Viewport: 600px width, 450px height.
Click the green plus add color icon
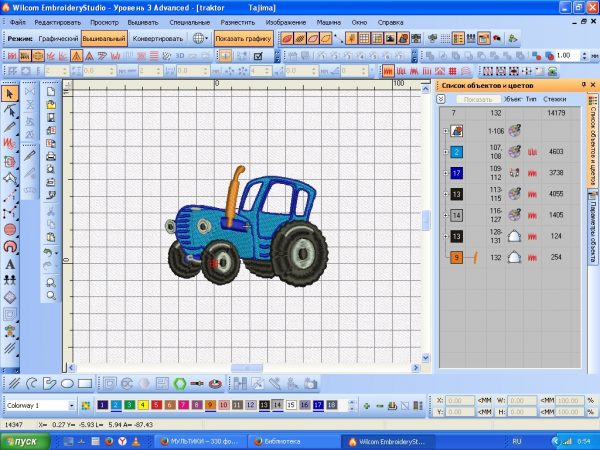click(367, 406)
